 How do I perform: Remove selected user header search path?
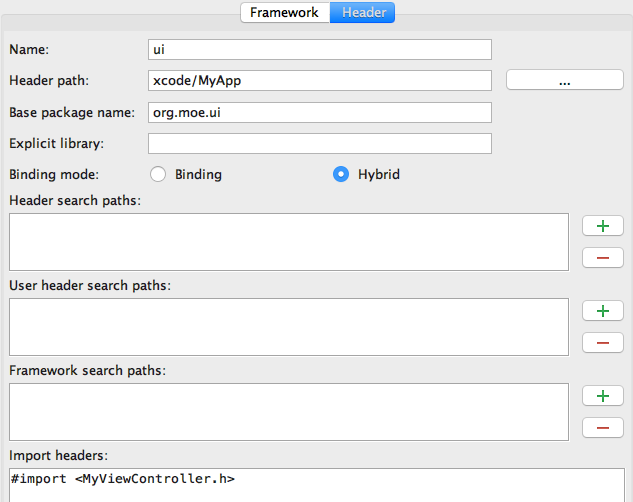coord(603,343)
